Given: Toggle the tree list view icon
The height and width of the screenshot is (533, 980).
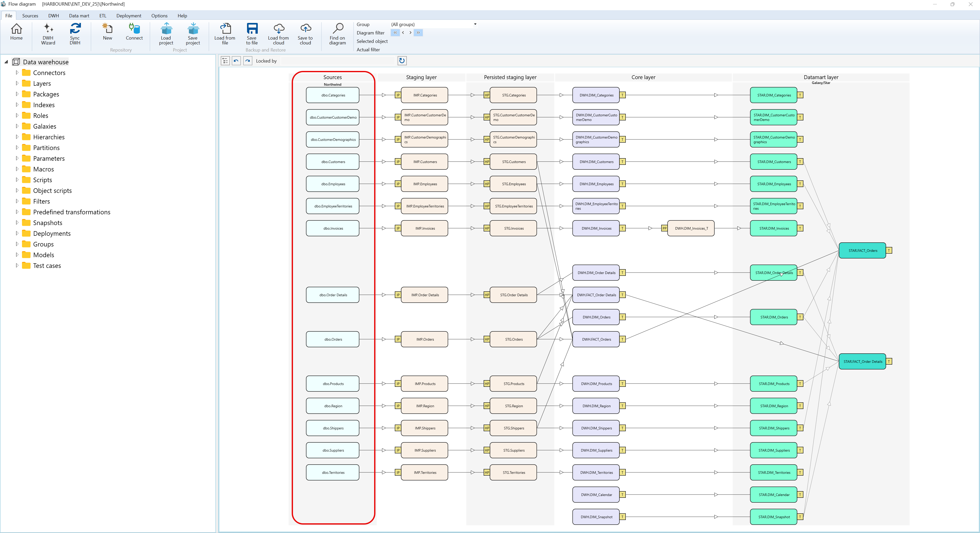Looking at the screenshot, I should coord(225,61).
